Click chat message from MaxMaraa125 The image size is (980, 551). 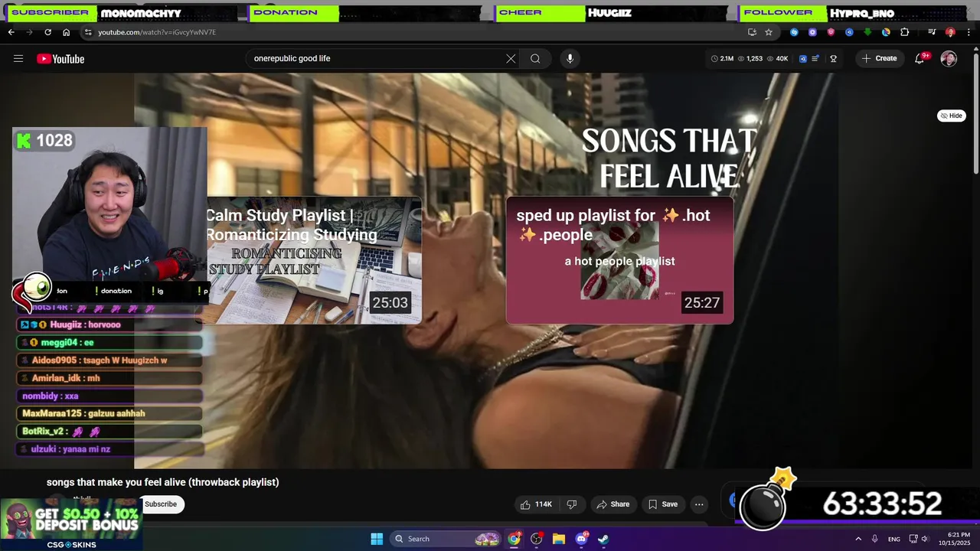tap(109, 413)
